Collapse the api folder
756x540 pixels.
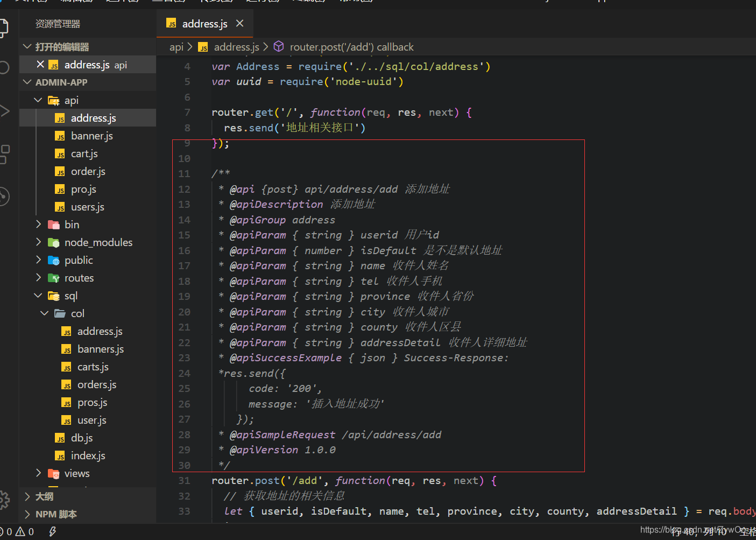pos(38,100)
